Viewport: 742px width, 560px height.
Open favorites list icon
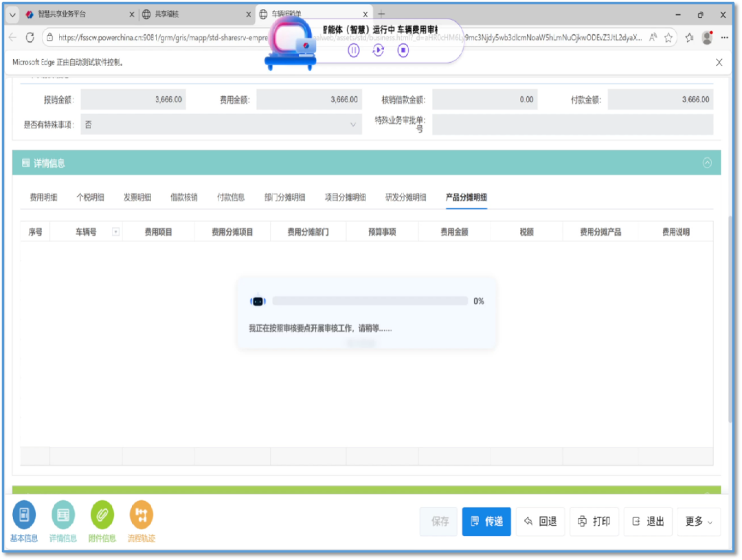[689, 37]
